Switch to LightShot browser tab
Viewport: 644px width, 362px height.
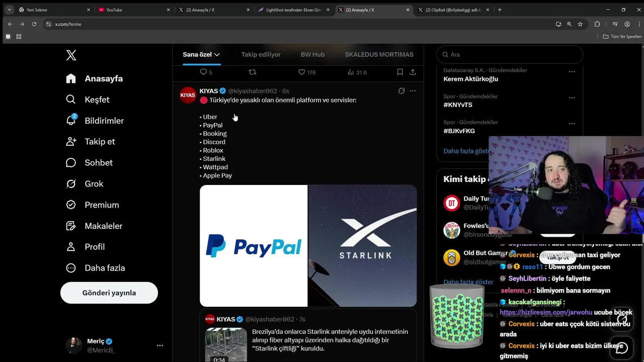[294, 10]
